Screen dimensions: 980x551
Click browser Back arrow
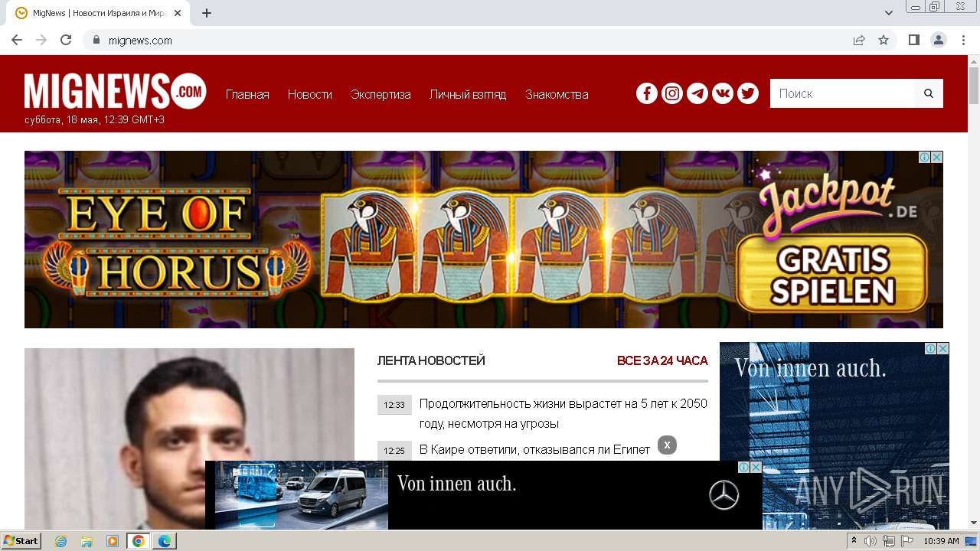click(x=17, y=40)
